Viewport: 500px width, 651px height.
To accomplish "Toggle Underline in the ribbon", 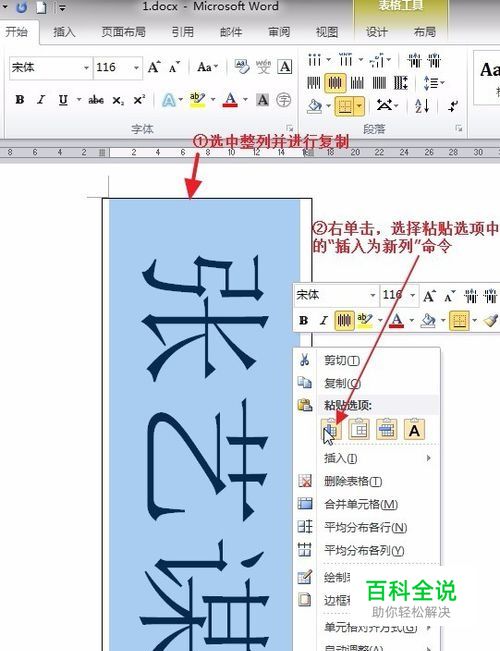I will click(x=63, y=100).
